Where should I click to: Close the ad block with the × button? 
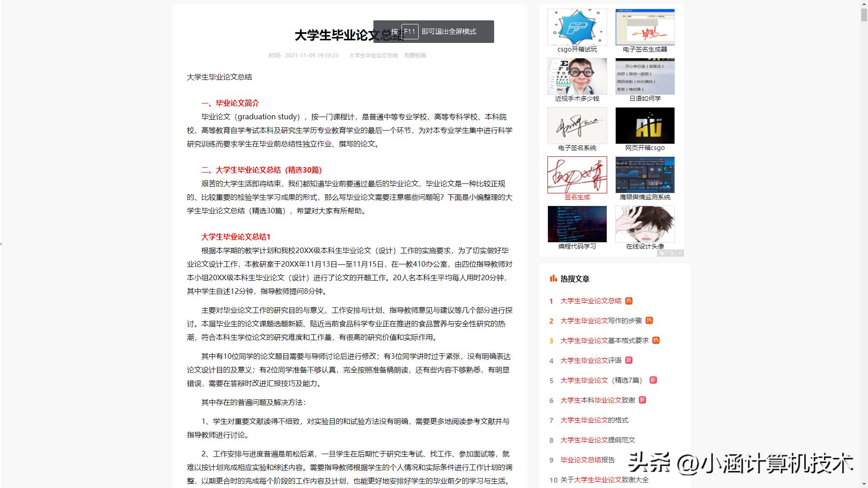[680, 253]
